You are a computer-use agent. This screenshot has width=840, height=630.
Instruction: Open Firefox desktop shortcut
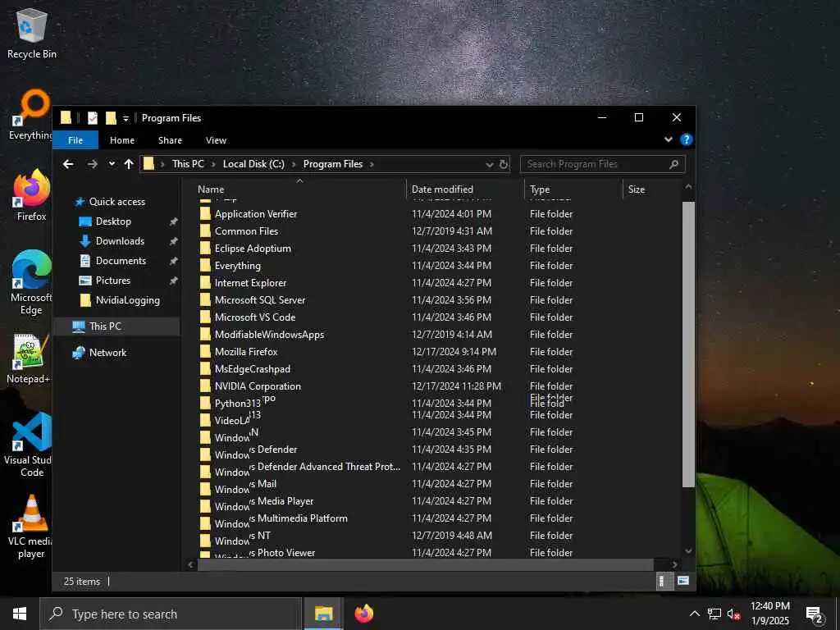32,195
